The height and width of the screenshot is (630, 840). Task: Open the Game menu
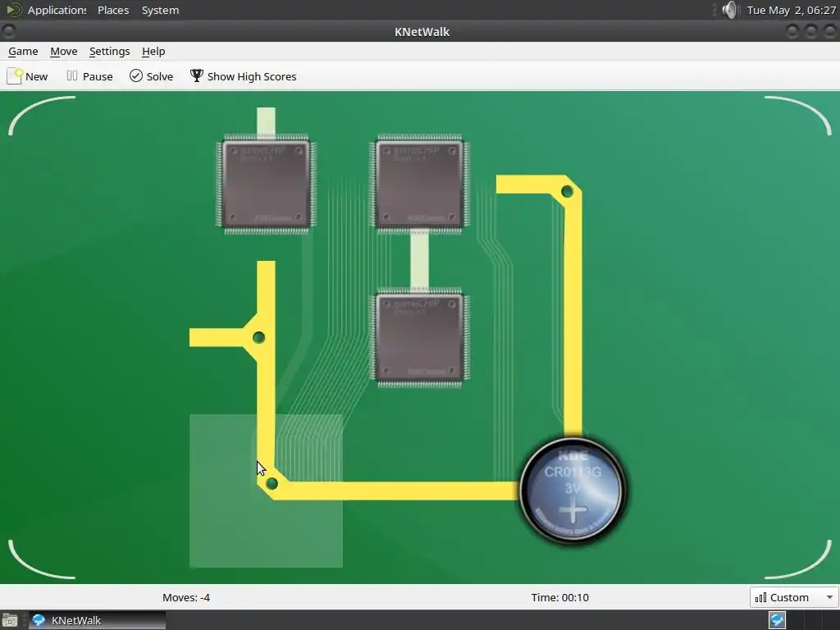tap(23, 52)
